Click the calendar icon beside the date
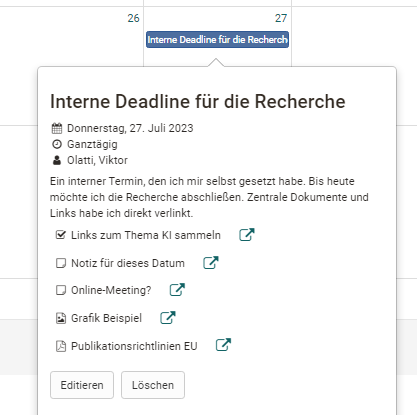 coord(57,128)
